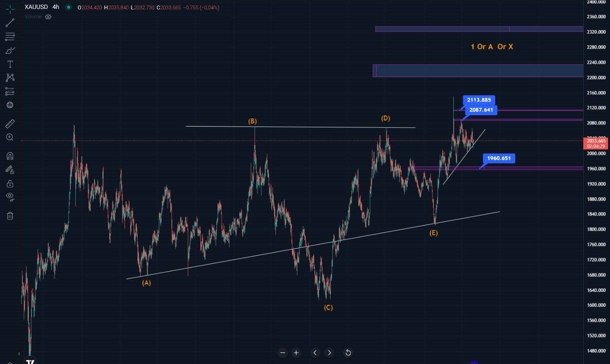610x364 pixels.
Task: Open the Fibonacci and Gann tools
Action: (10, 37)
